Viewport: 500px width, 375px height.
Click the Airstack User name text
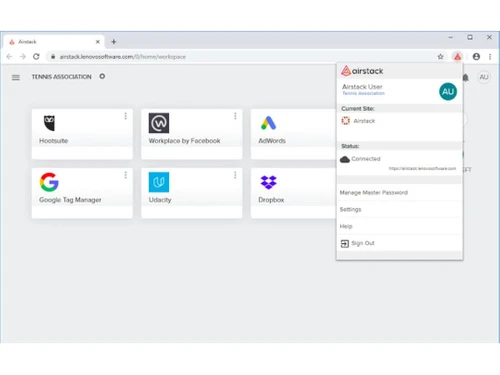362,87
